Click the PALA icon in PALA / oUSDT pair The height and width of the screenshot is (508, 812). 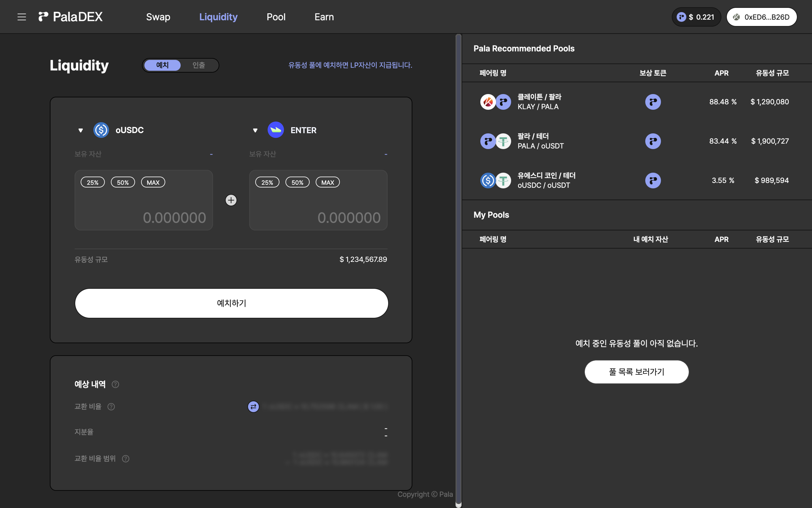click(x=488, y=141)
